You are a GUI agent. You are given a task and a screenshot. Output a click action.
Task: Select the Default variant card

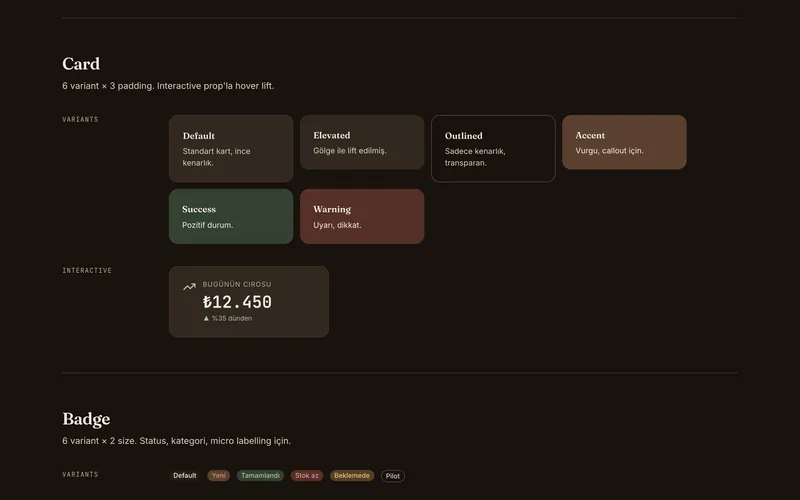click(231, 148)
